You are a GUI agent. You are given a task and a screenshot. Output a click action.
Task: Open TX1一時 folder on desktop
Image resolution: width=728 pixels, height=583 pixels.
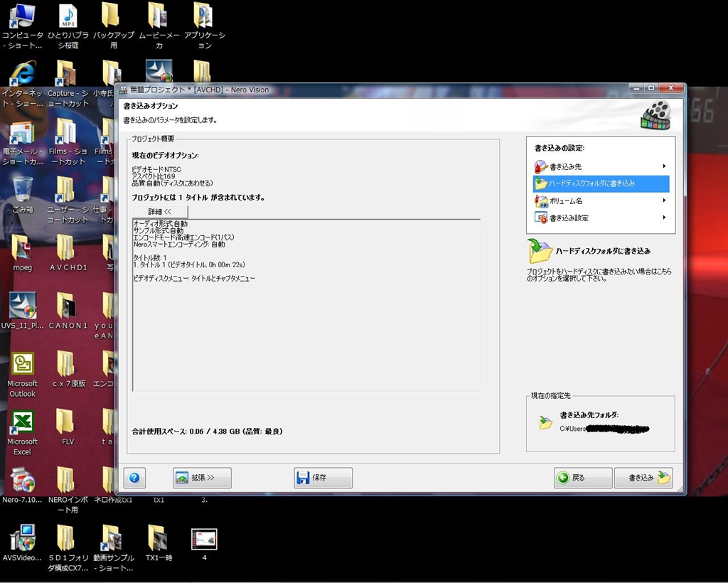coord(159,543)
